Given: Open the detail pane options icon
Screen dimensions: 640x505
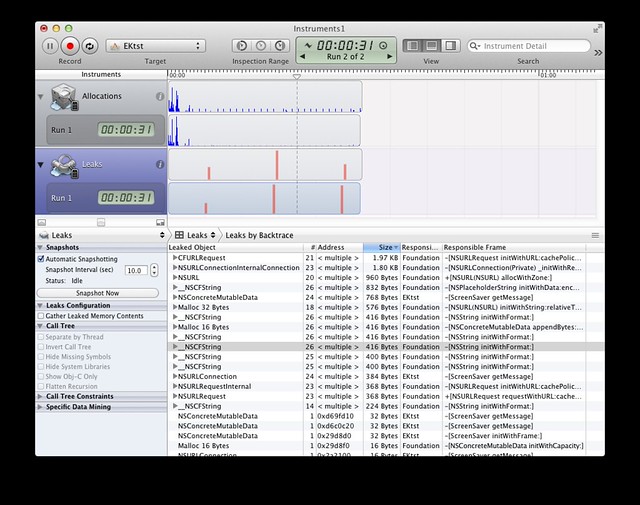Looking at the screenshot, I should pyautogui.click(x=595, y=236).
